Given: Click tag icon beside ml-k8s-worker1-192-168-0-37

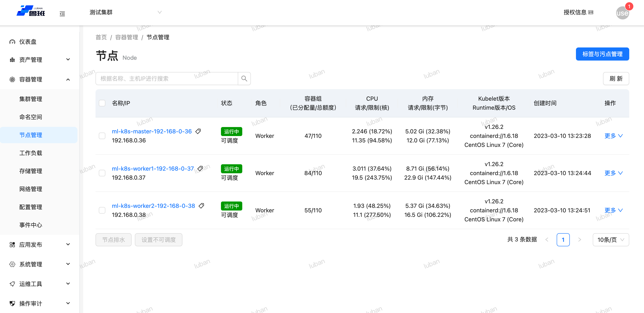Looking at the screenshot, I should pos(200,169).
